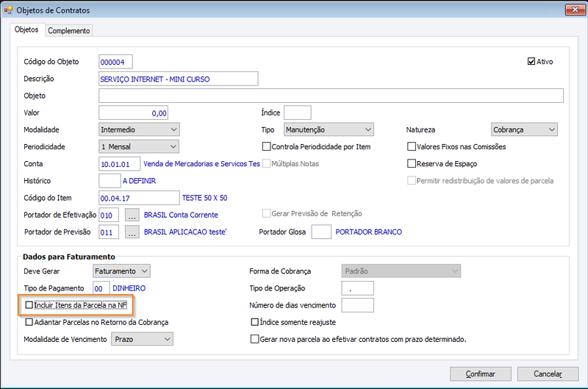The image size is (588, 389).
Task: Uncheck the Ativo checkbox
Action: (531, 61)
